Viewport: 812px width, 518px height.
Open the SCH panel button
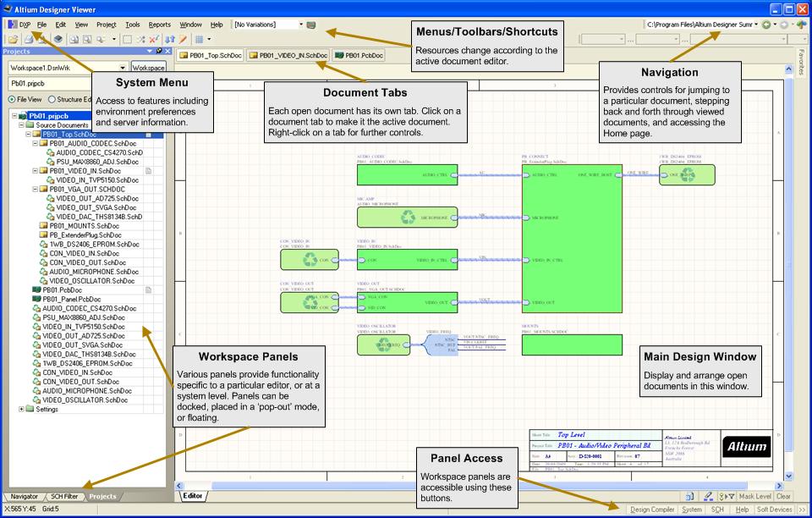(718, 510)
